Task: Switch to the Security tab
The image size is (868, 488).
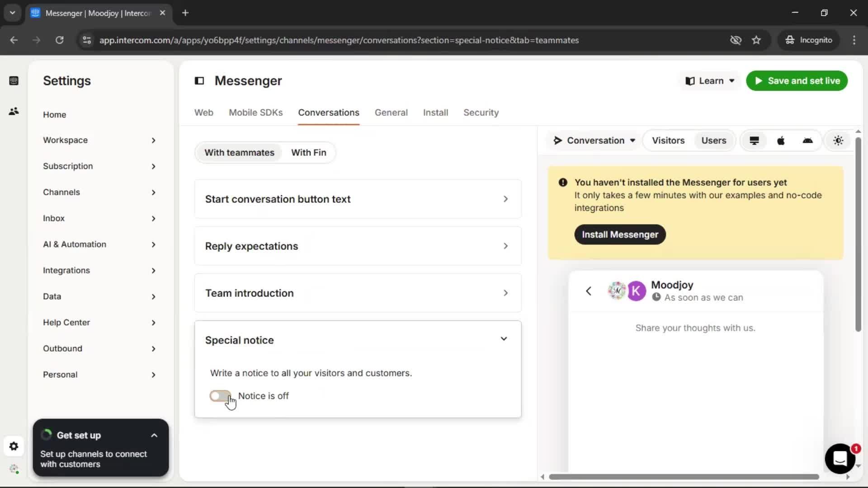Action: [x=481, y=113]
